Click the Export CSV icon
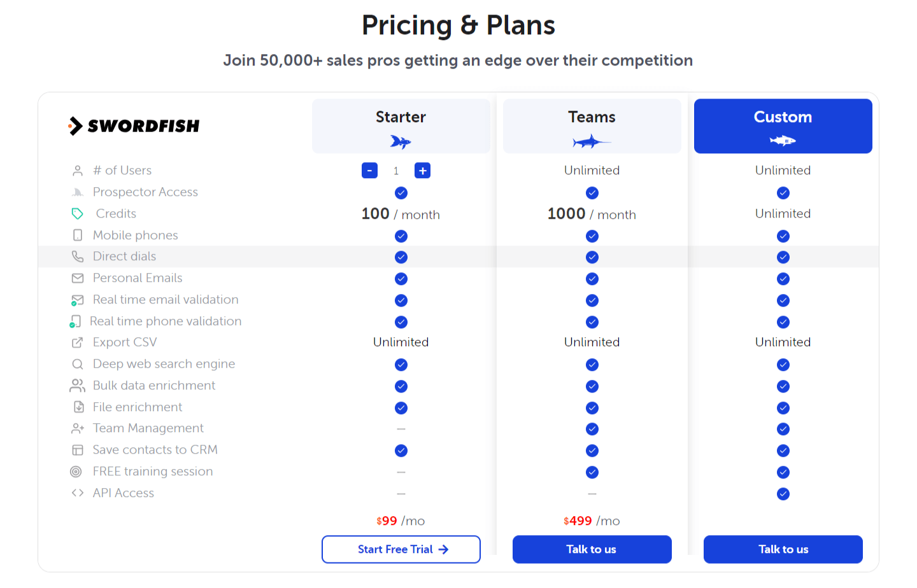 78,342
